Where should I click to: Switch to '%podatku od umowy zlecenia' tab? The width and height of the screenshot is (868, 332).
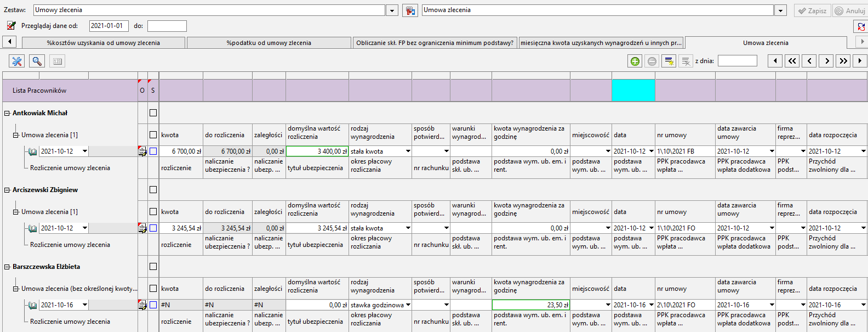click(x=269, y=43)
